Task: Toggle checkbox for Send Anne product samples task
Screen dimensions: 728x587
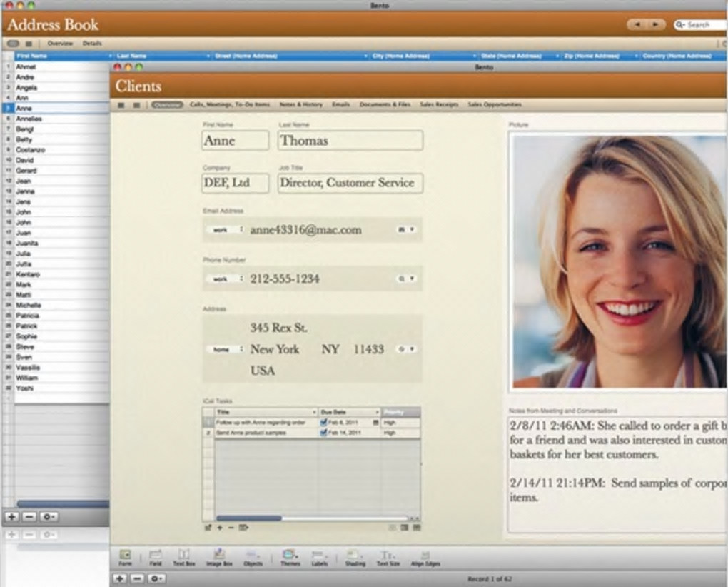Action: pyautogui.click(x=323, y=433)
